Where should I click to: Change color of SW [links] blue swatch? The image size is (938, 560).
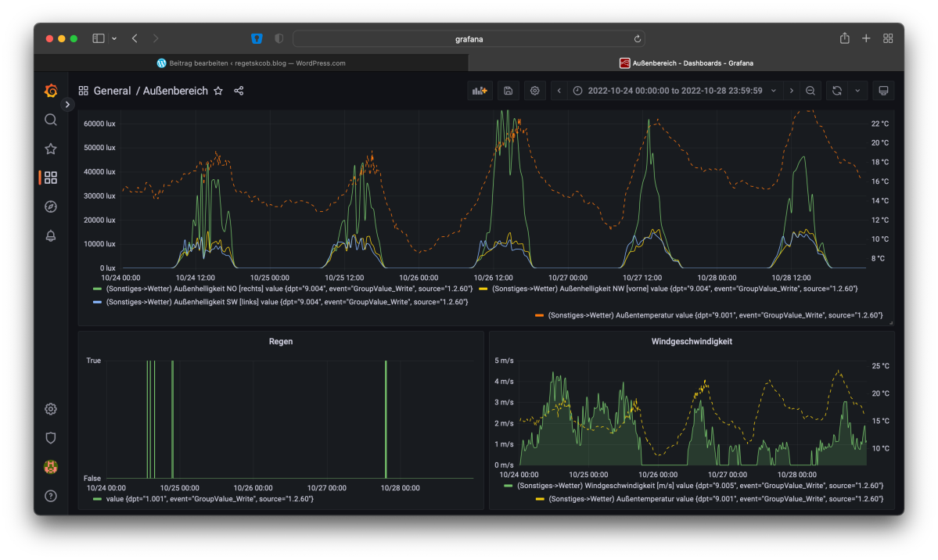(x=98, y=302)
